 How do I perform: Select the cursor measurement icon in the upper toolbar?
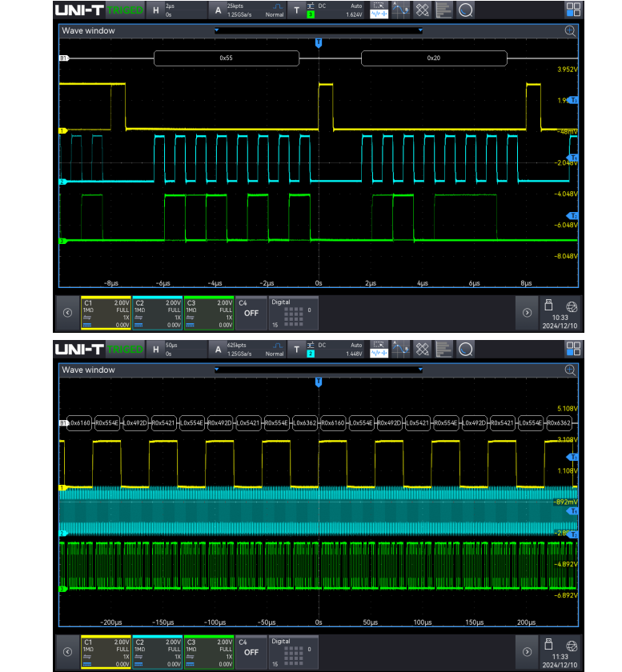pyautogui.click(x=400, y=10)
